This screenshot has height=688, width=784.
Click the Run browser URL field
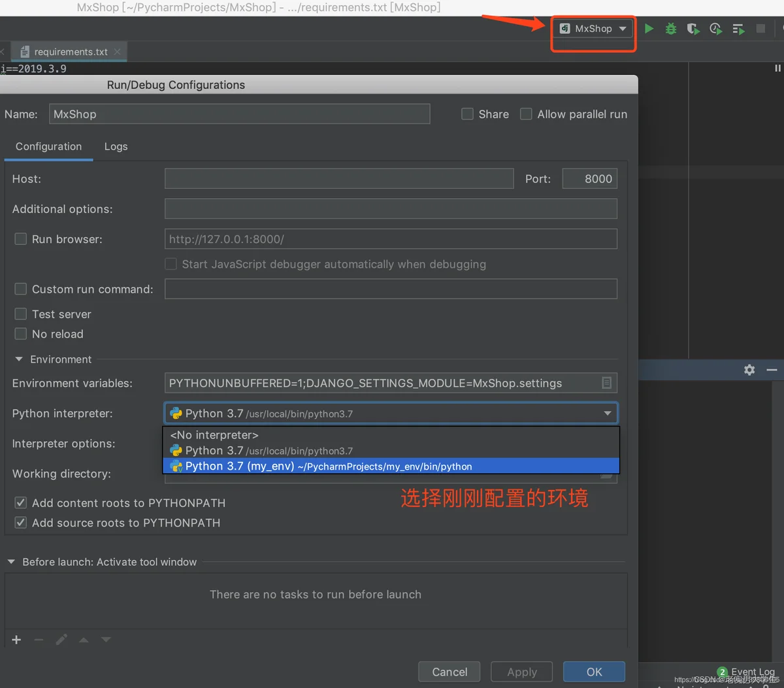click(x=391, y=239)
